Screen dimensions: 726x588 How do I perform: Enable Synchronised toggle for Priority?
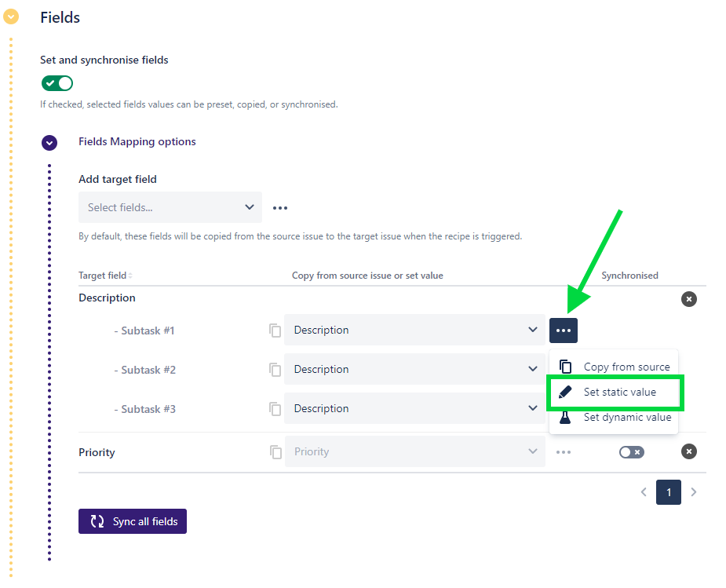point(631,452)
